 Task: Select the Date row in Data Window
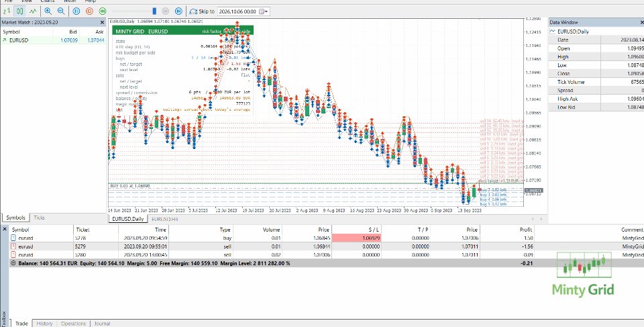pos(596,40)
